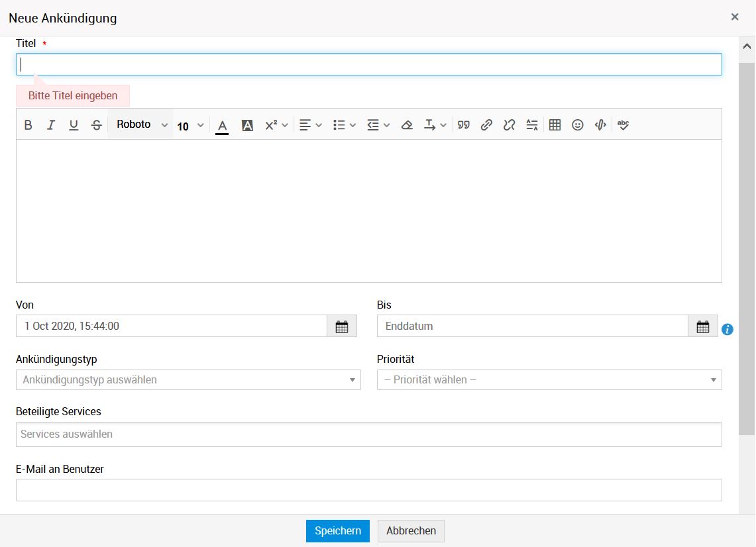The height and width of the screenshot is (547, 756).
Task: Click into the Titel input field
Action: 369,65
